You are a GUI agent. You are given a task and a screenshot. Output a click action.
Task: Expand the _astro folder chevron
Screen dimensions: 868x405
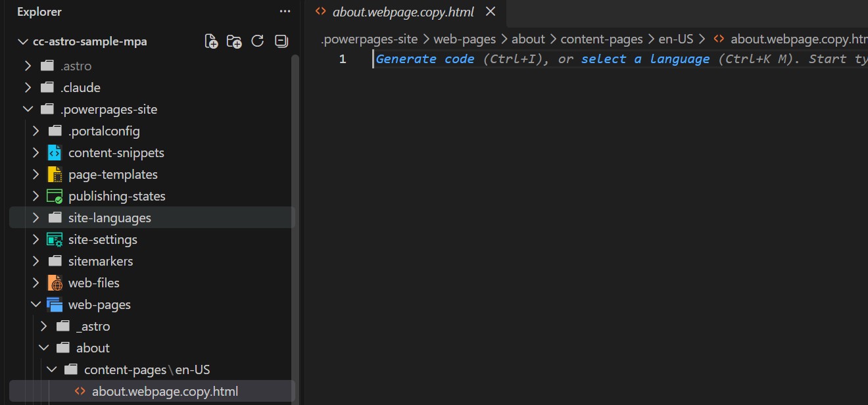point(43,326)
